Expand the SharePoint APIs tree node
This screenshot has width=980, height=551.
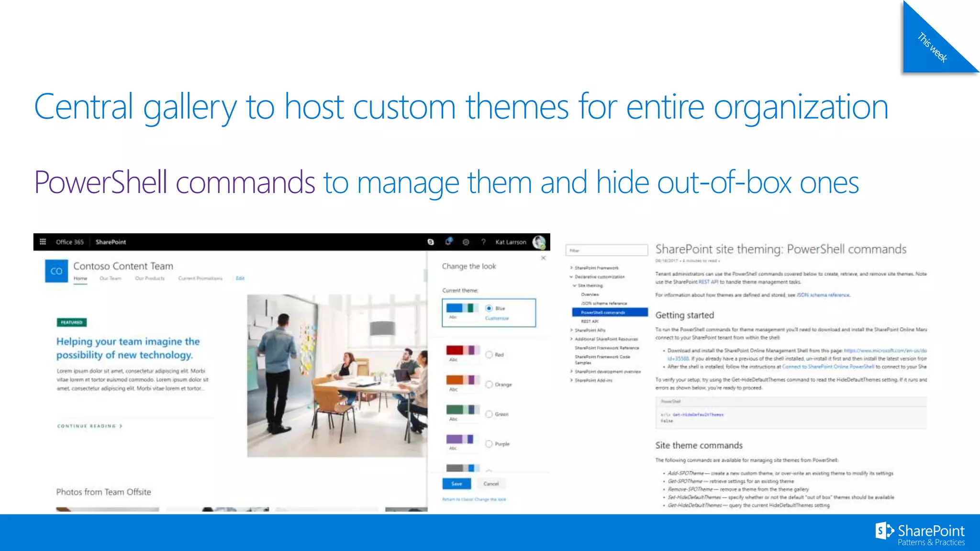click(x=571, y=331)
